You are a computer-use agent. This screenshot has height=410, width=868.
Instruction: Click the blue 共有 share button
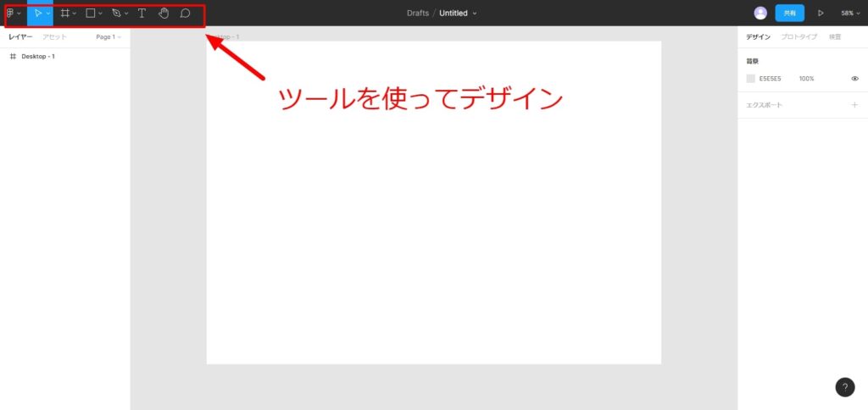pyautogui.click(x=789, y=14)
